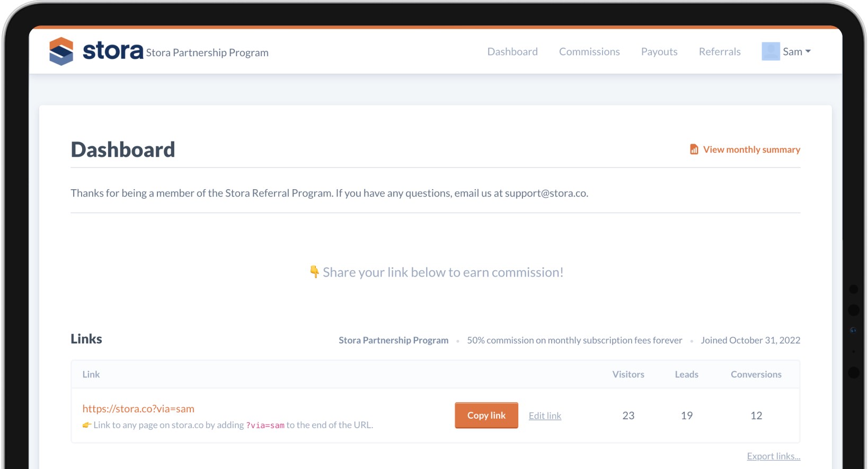
Task: Click the conversions count 12
Action: (x=756, y=415)
